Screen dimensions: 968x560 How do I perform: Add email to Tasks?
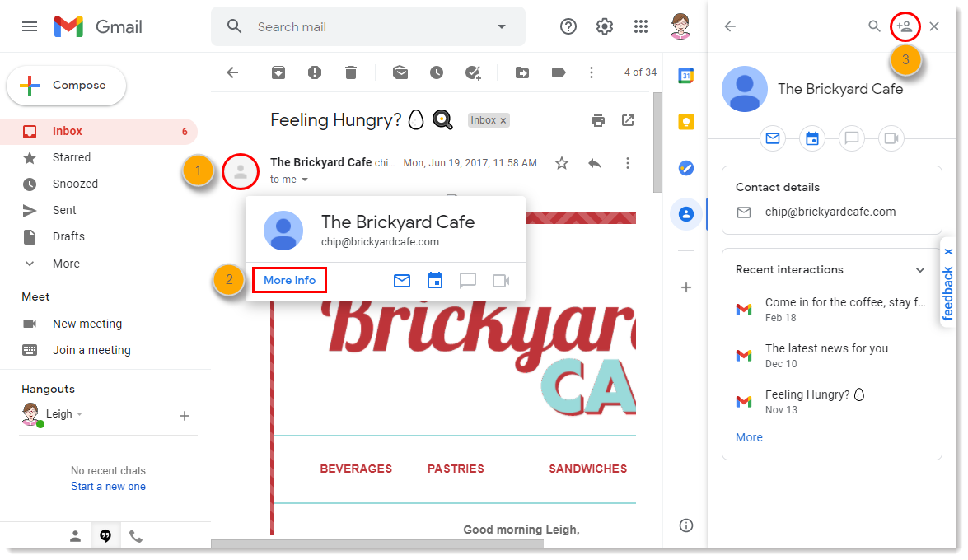pyautogui.click(x=473, y=72)
